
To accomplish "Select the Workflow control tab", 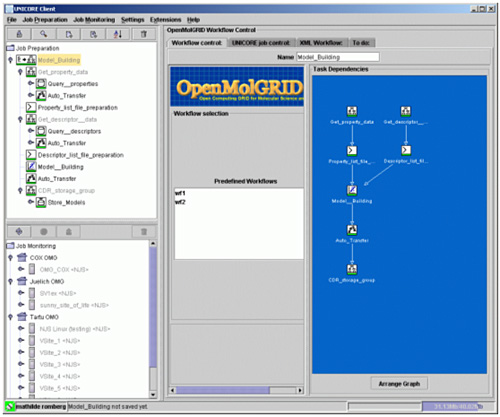I will pyautogui.click(x=197, y=43).
